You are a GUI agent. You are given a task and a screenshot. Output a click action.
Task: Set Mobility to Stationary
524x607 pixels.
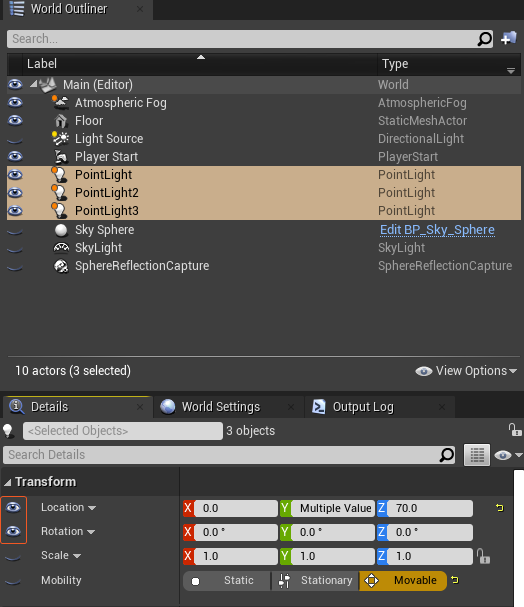315,580
